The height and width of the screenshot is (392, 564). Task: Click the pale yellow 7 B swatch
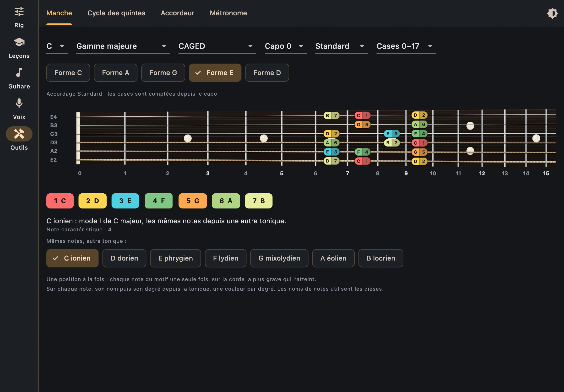tap(259, 201)
